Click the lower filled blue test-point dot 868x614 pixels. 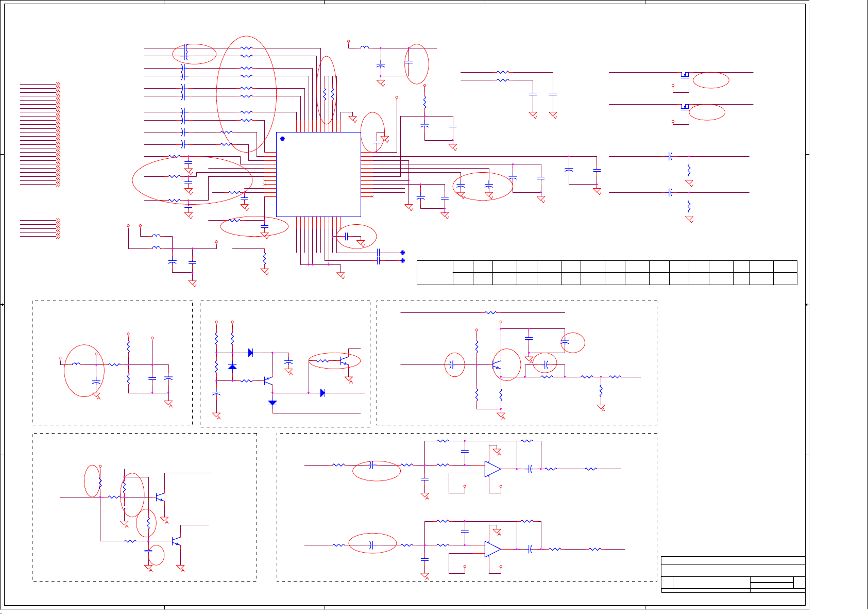point(403,260)
